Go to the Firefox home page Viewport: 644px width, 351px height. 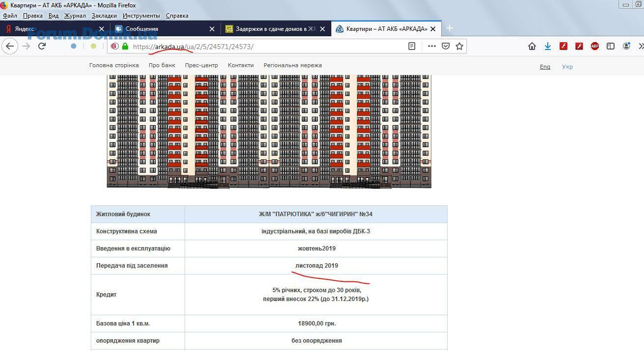click(x=532, y=46)
